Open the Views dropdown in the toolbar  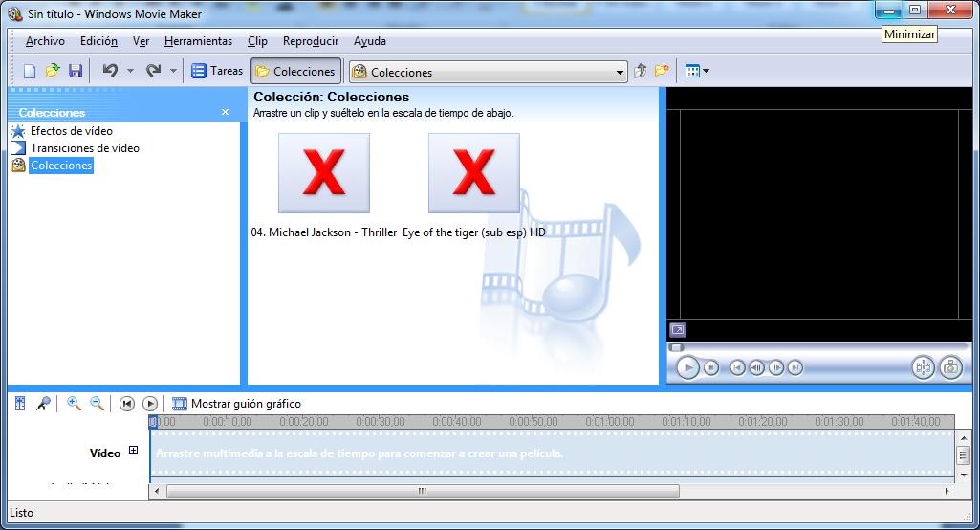697,71
